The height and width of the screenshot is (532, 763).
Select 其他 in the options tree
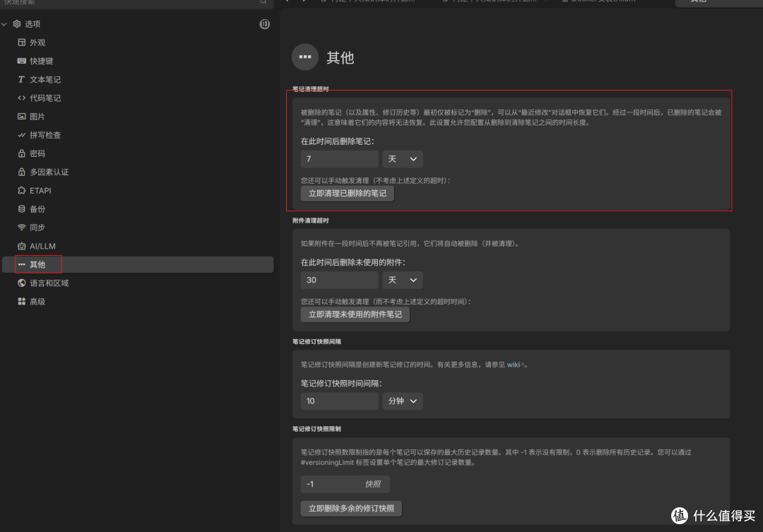pyautogui.click(x=138, y=264)
